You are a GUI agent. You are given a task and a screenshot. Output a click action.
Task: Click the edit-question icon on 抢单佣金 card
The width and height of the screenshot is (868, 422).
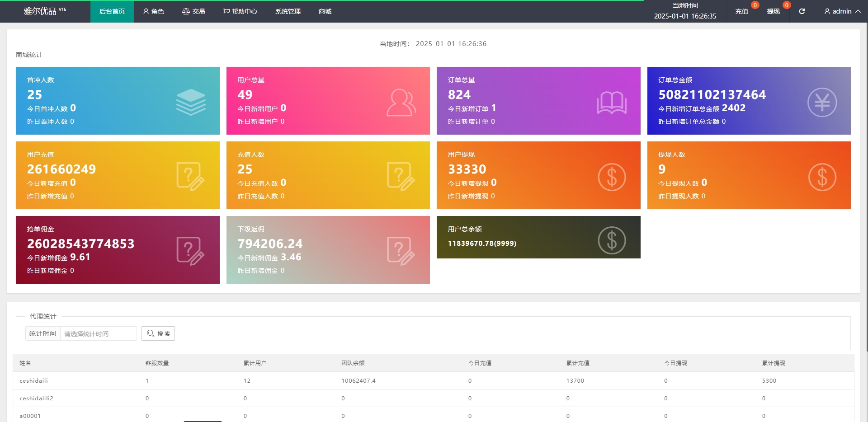click(x=190, y=251)
